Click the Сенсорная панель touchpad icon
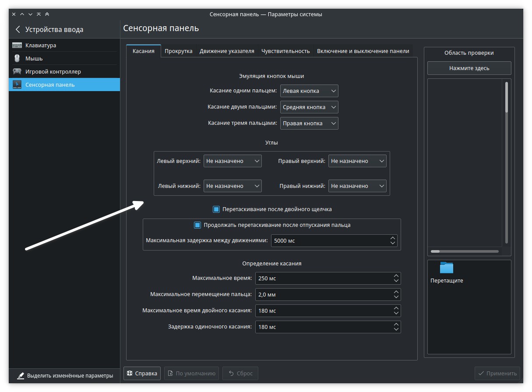This screenshot has width=532, height=392. (x=17, y=85)
